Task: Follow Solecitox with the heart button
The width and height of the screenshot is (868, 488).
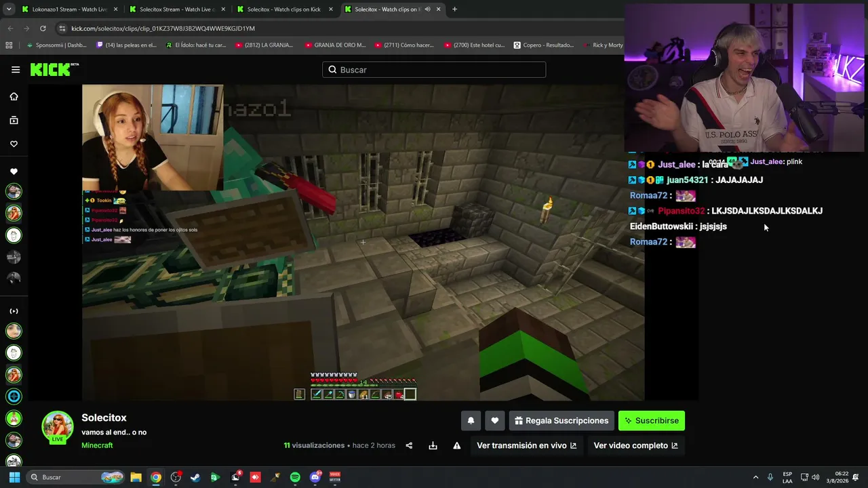Action: pyautogui.click(x=495, y=421)
